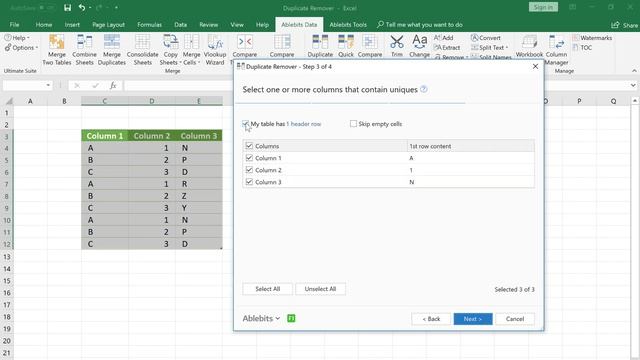Click the Unselect All button

point(320,289)
